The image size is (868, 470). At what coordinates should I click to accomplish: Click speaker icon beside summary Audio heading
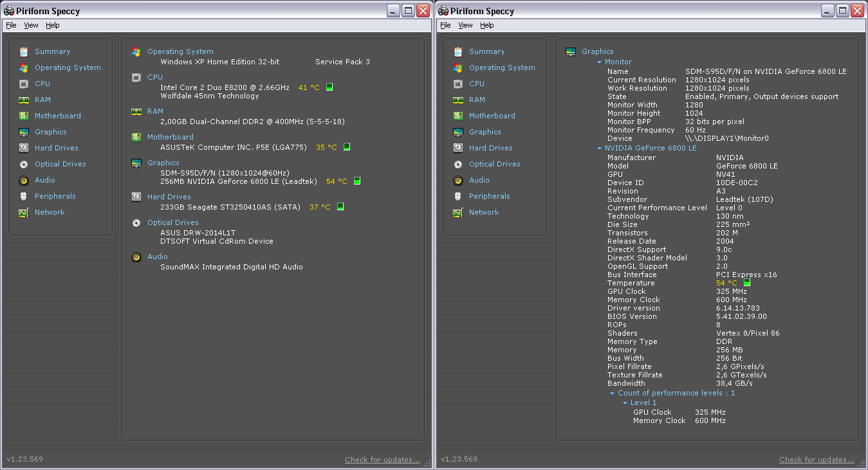pyautogui.click(x=136, y=257)
